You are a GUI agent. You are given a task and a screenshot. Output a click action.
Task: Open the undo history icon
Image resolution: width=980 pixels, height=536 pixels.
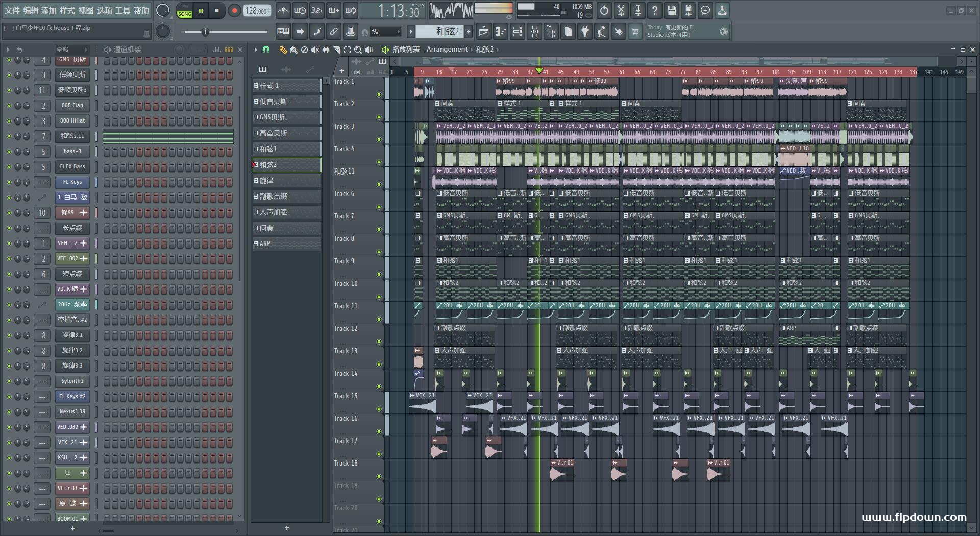604,10
